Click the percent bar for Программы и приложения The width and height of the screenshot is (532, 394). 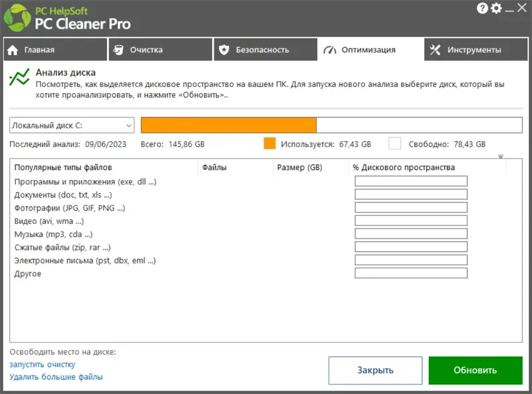click(x=411, y=181)
